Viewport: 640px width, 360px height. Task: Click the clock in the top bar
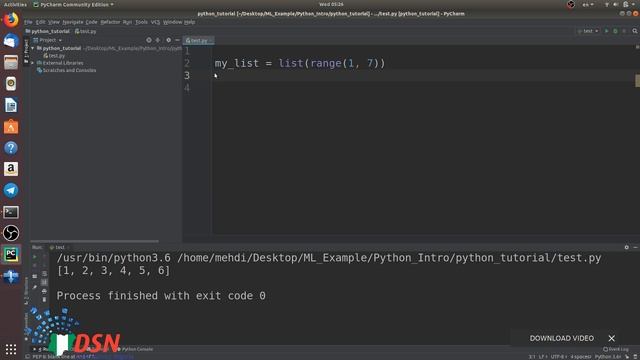click(331, 4)
